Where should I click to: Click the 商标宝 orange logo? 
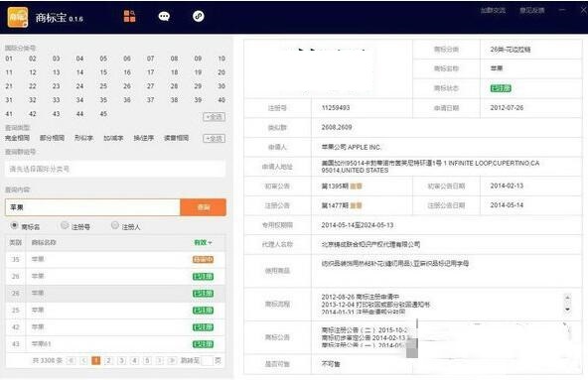[x=18, y=17]
